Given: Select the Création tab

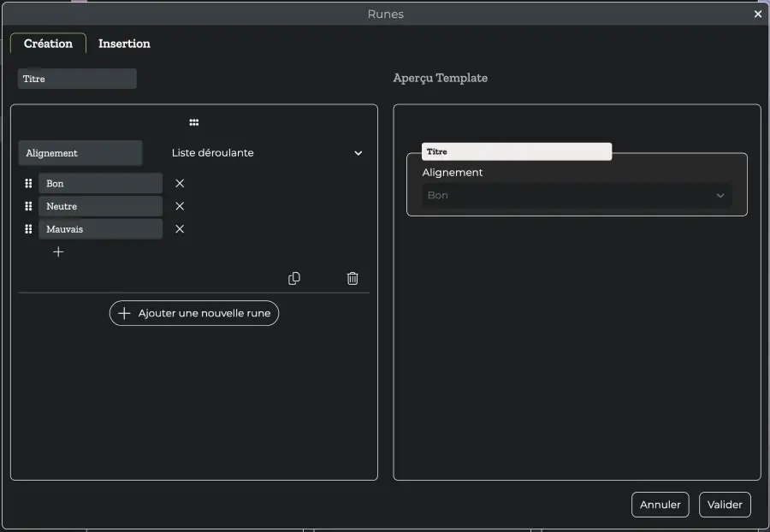Looking at the screenshot, I should point(48,43).
